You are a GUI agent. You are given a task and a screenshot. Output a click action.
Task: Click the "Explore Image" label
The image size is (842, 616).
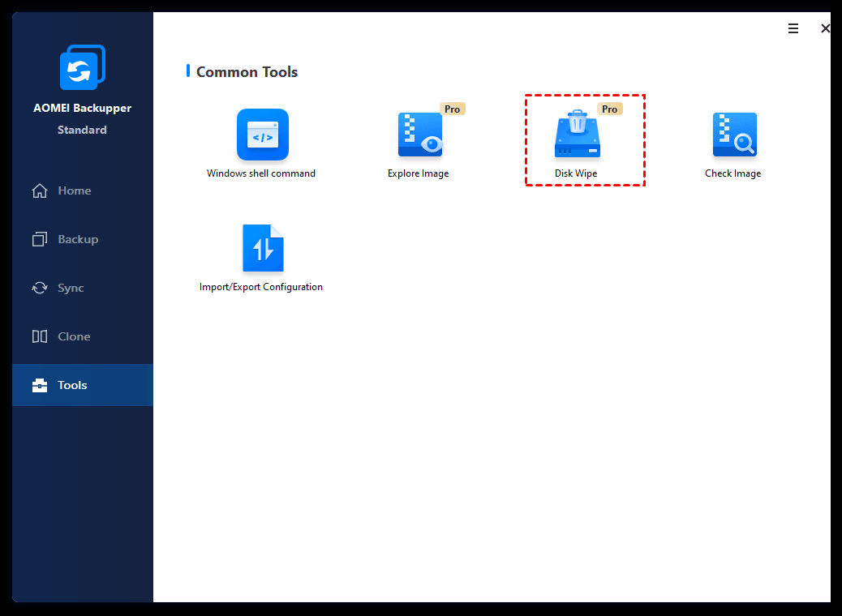click(x=419, y=173)
